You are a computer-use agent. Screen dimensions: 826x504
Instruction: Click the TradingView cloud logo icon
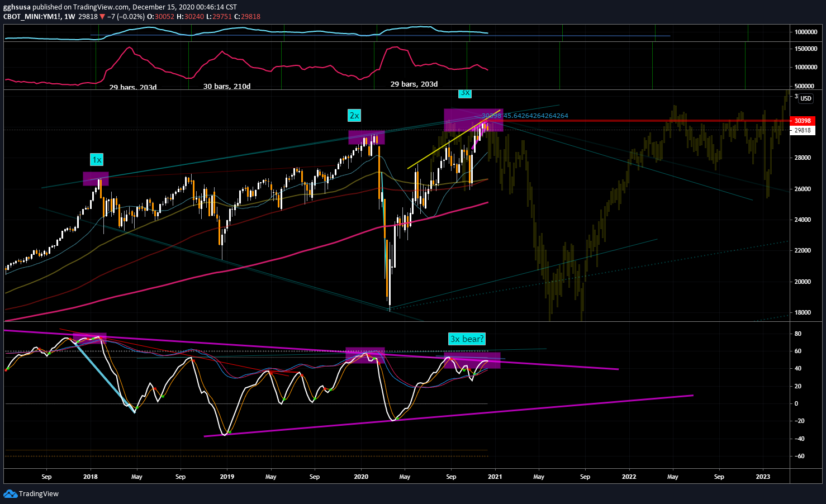coord(10,493)
